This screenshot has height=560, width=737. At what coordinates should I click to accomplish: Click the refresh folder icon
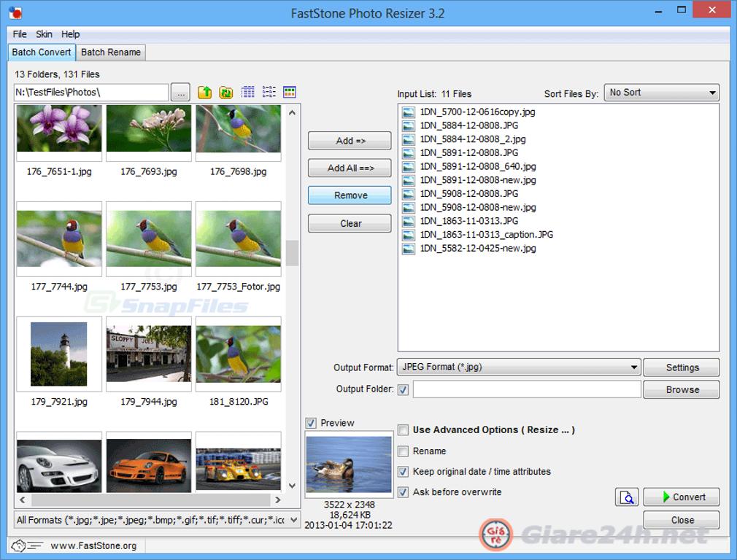[x=226, y=93]
